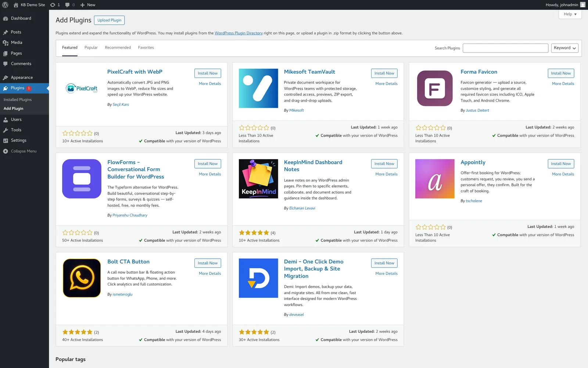Open Posts pin icon in sidebar
This screenshot has width=588, height=368.
point(6,32)
